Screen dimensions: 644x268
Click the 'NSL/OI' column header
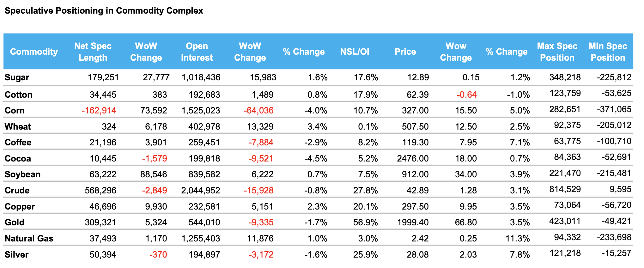355,52
